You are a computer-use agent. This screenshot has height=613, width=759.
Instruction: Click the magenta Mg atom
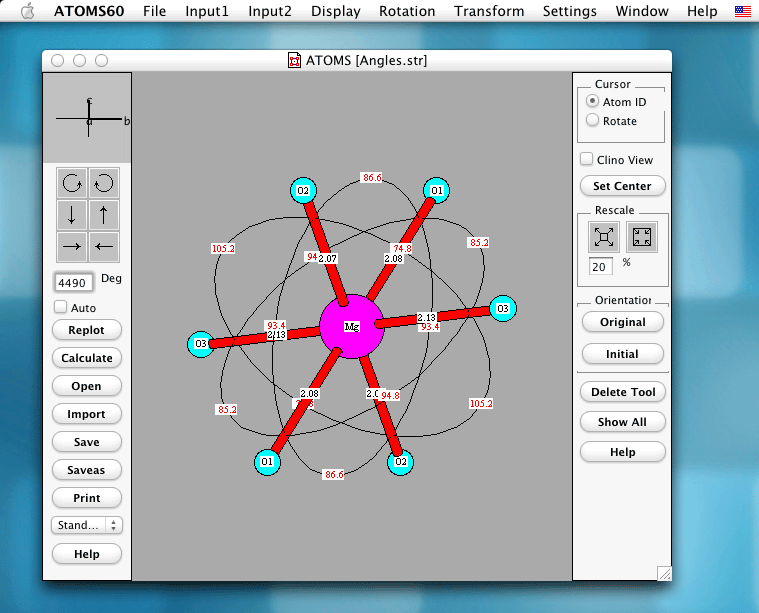pyautogui.click(x=352, y=326)
